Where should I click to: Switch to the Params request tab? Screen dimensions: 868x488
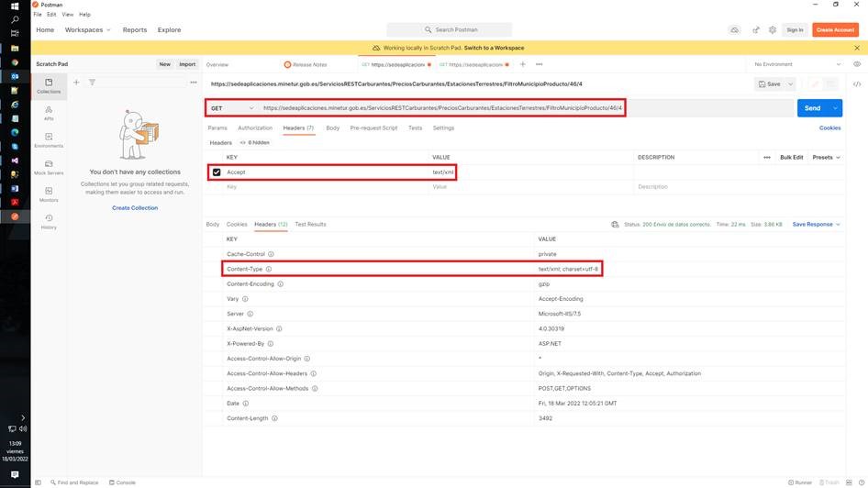click(x=217, y=128)
